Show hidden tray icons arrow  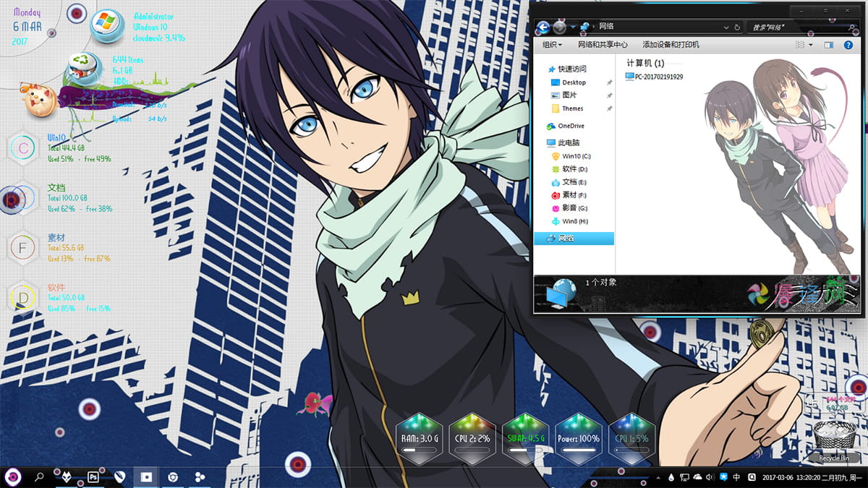click(x=660, y=477)
